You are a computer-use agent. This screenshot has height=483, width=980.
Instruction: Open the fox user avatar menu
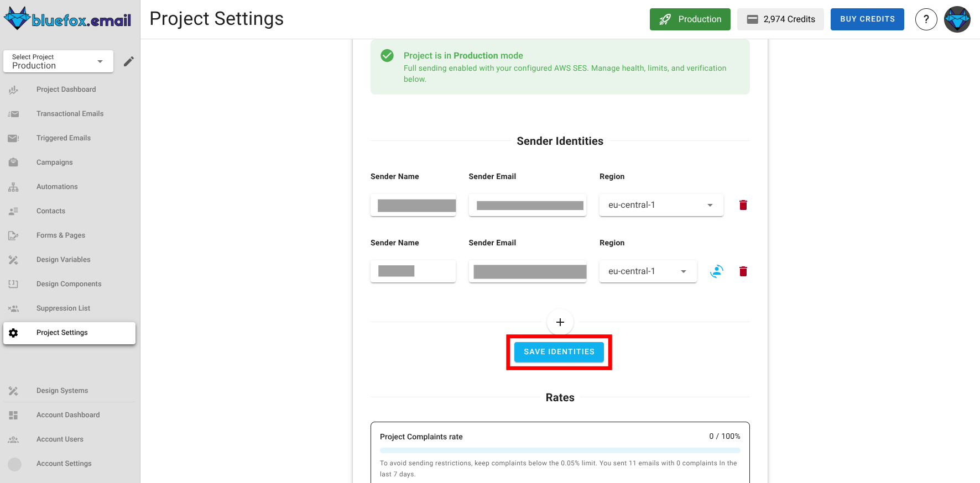957,19
